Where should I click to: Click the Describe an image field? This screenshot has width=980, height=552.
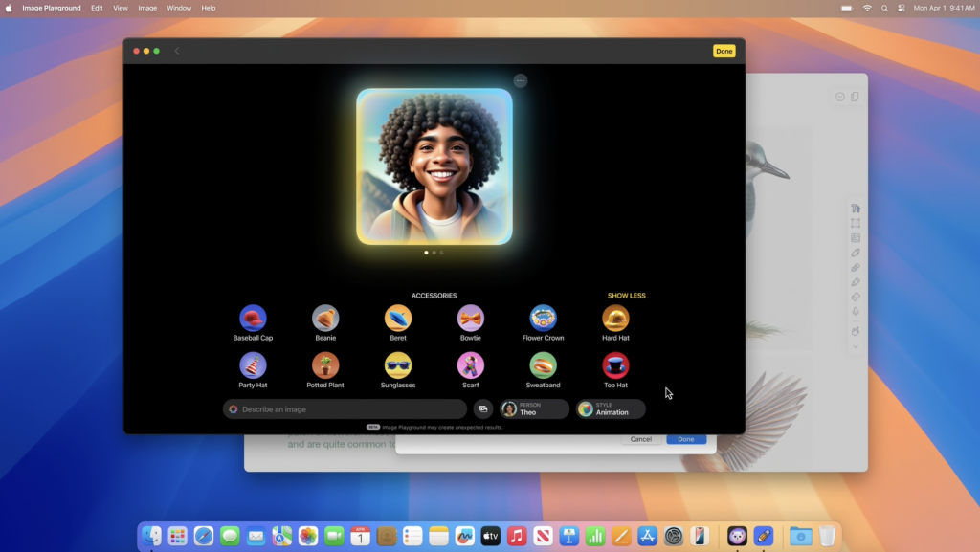click(x=345, y=409)
